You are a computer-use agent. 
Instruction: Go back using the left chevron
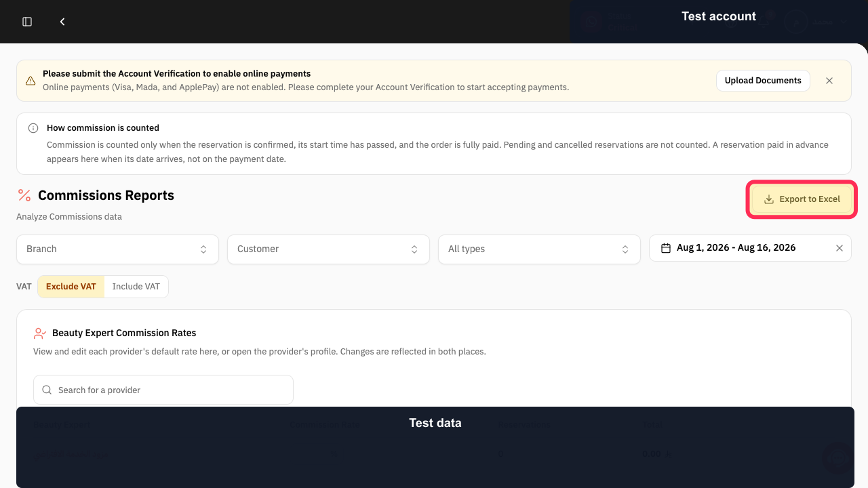[62, 22]
